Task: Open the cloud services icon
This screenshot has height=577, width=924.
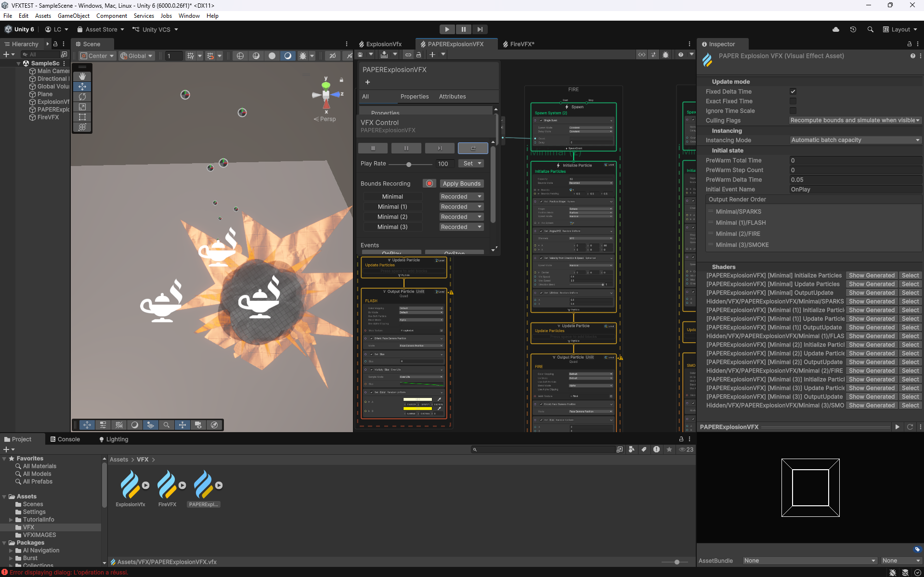Action: (x=836, y=29)
